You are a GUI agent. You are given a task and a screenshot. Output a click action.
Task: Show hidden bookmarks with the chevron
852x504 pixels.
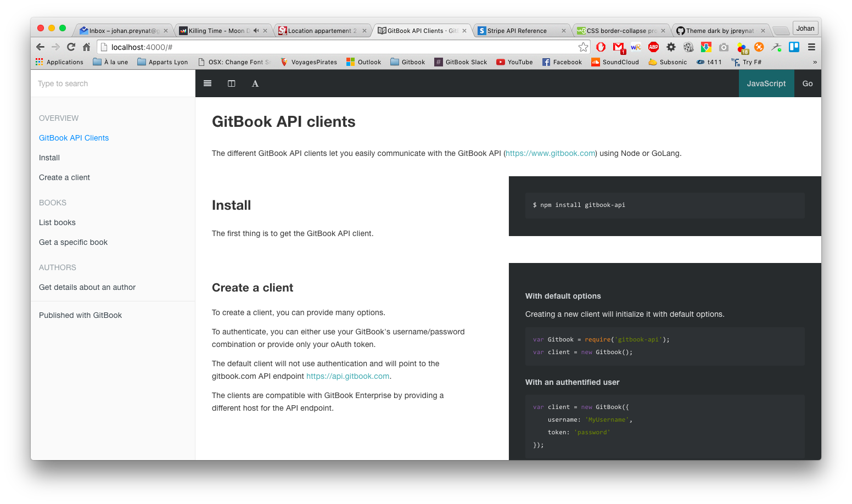click(x=815, y=62)
